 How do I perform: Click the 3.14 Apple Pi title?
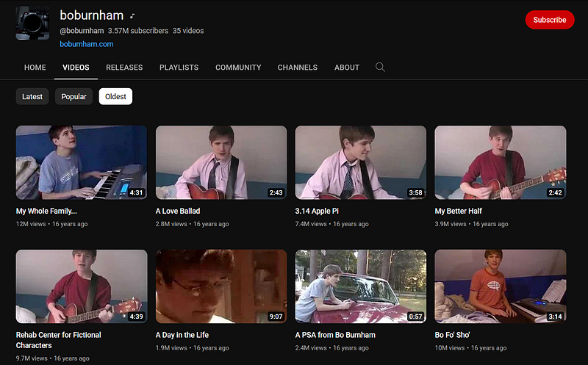click(x=317, y=211)
